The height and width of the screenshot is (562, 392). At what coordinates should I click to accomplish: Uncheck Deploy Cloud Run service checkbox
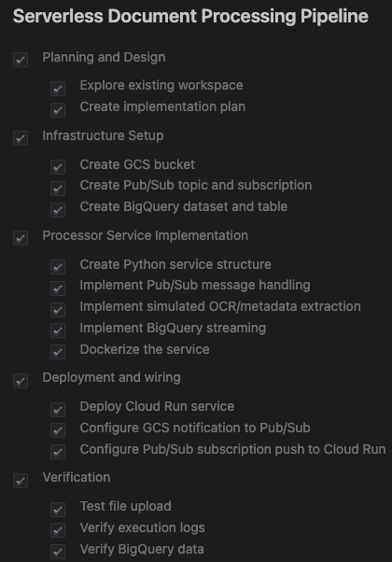[58, 410]
